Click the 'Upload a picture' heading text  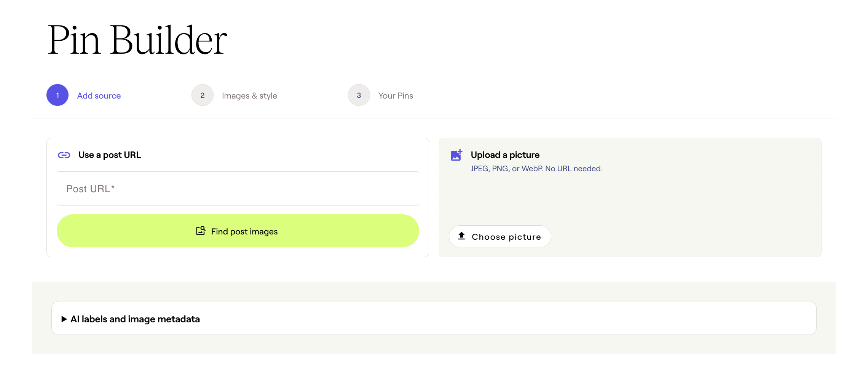(505, 155)
